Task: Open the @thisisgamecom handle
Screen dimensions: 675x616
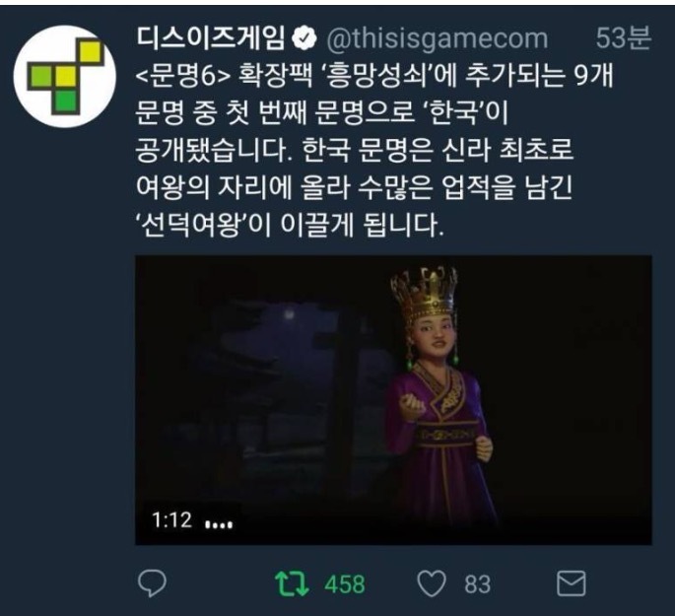Action: [x=437, y=38]
